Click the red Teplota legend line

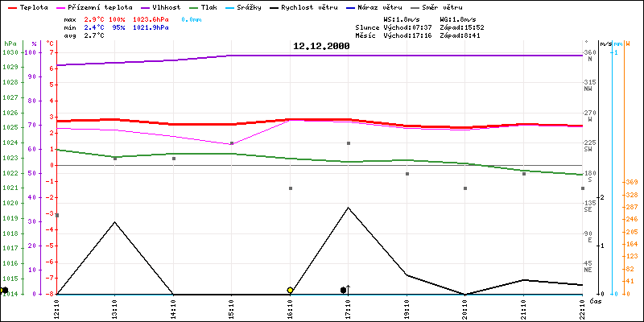[10, 6]
